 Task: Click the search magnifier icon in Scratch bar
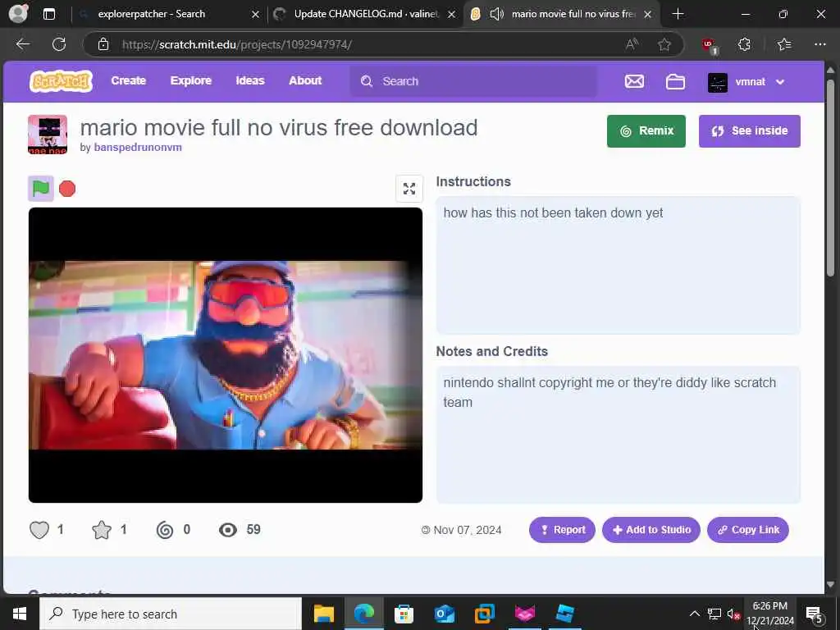tap(367, 81)
